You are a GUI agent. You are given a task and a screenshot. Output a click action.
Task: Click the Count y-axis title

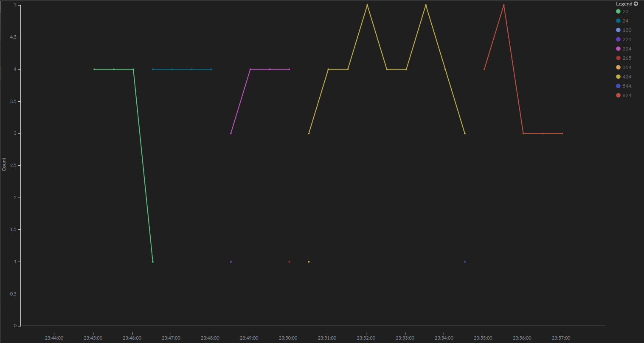4,165
